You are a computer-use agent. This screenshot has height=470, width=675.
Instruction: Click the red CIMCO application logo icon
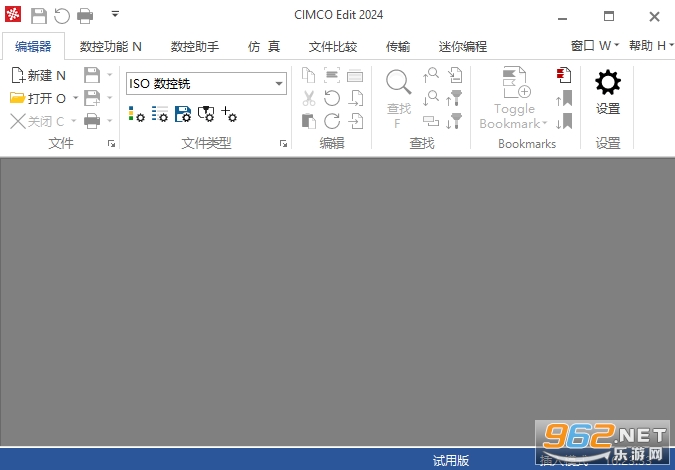13,15
